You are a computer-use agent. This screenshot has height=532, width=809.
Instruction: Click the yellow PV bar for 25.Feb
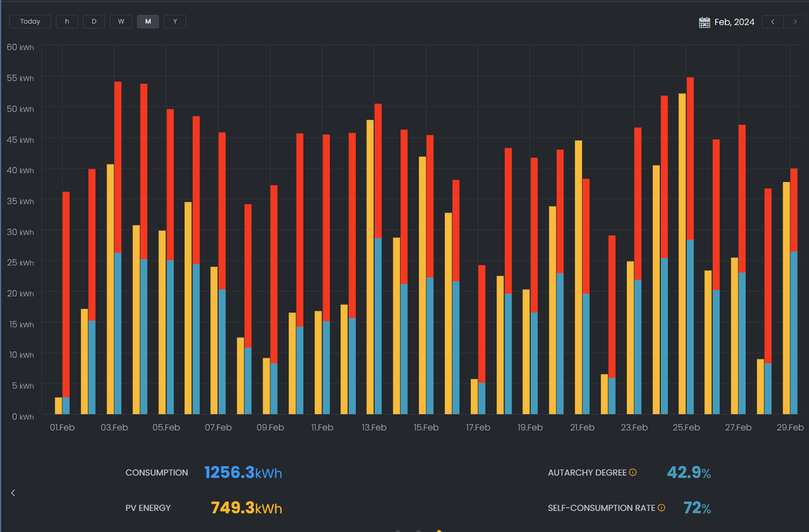[x=682, y=254]
